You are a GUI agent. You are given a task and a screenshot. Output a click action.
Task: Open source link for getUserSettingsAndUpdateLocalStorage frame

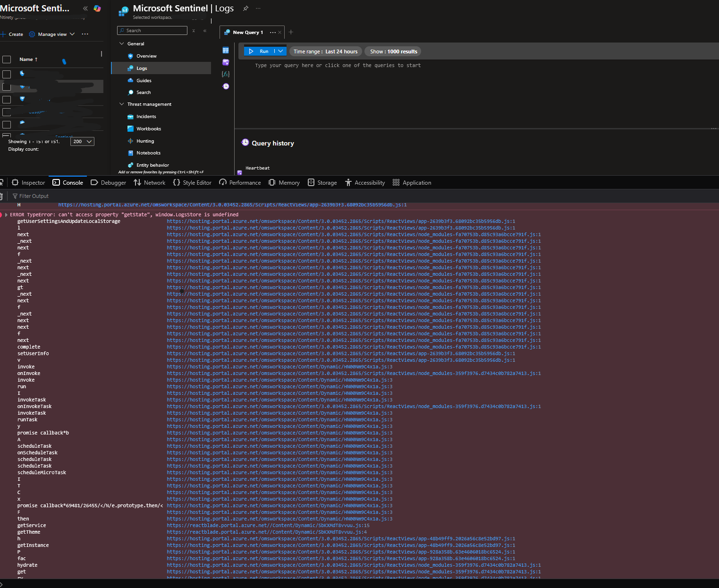(341, 221)
